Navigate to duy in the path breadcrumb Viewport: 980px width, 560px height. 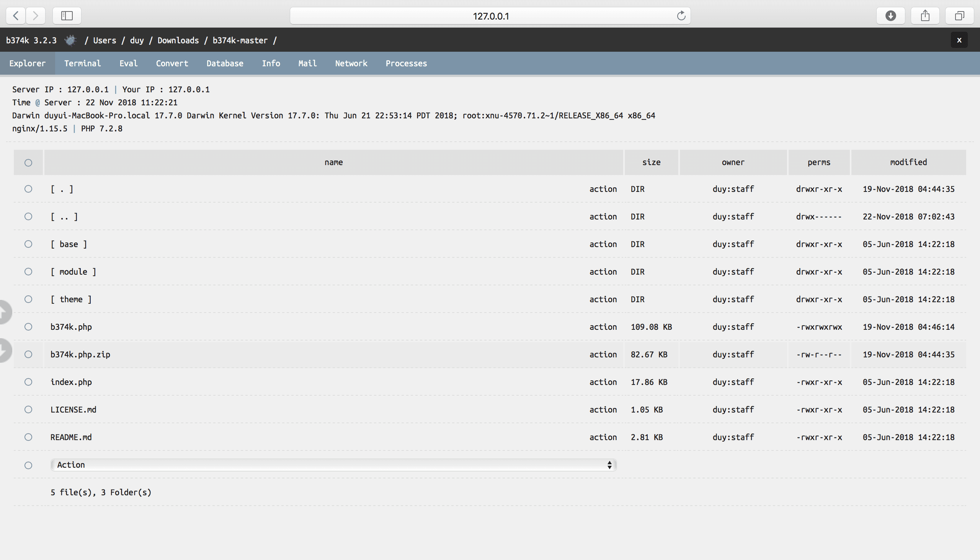click(x=137, y=40)
